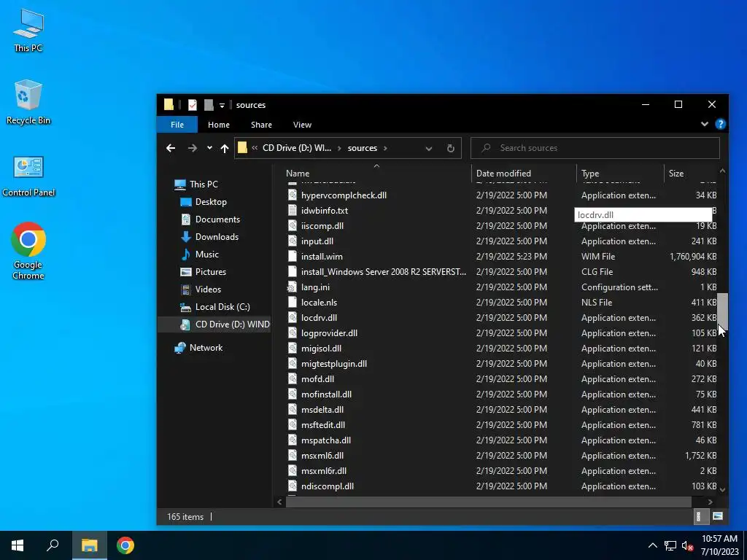Open Explorer help question-mark icon
The height and width of the screenshot is (560, 747).
click(x=720, y=124)
